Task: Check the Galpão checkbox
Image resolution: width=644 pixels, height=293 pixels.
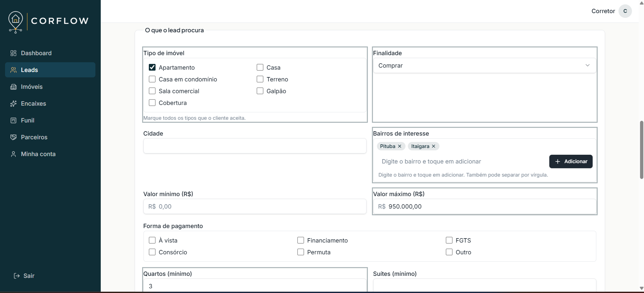Action: click(x=260, y=91)
